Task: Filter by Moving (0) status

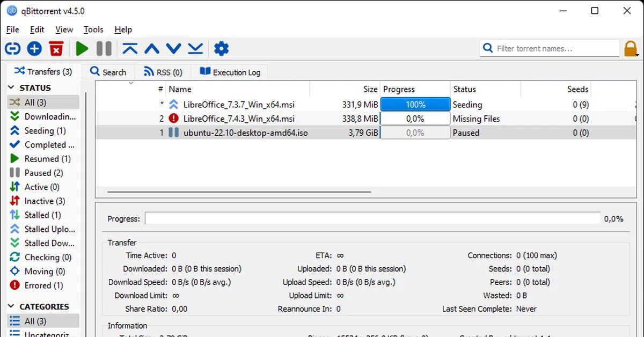Action: coord(43,271)
